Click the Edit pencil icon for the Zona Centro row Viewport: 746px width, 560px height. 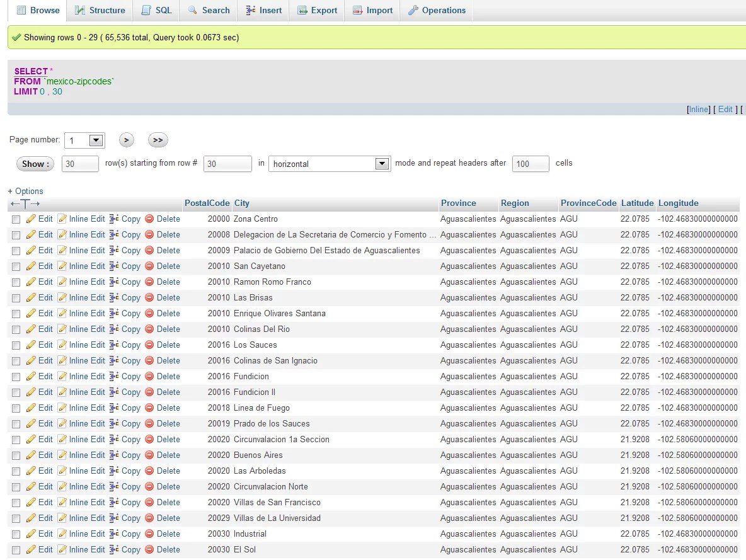(x=30, y=219)
